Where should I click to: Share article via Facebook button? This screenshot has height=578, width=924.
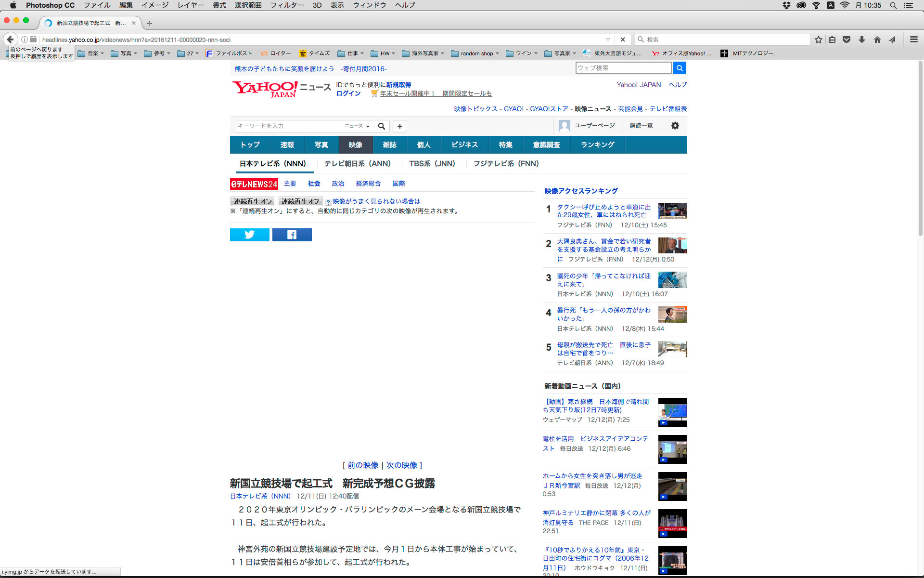(x=292, y=235)
